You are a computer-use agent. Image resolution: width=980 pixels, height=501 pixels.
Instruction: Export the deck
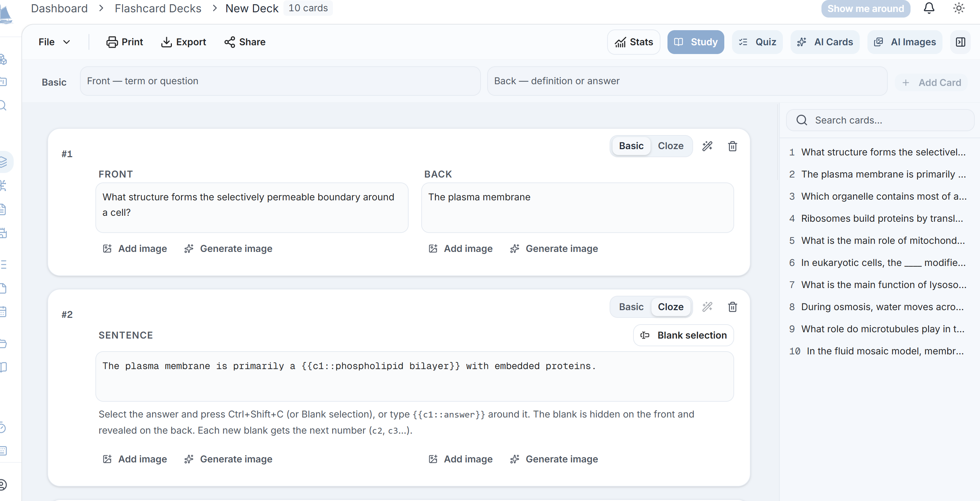click(183, 42)
